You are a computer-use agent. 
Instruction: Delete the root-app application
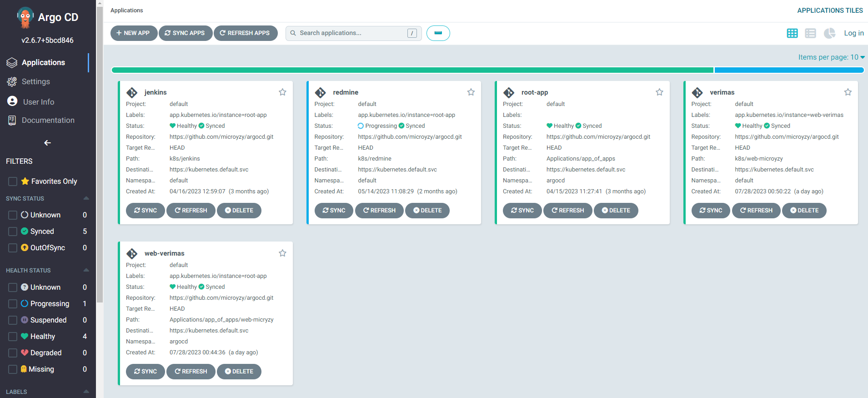pos(616,211)
